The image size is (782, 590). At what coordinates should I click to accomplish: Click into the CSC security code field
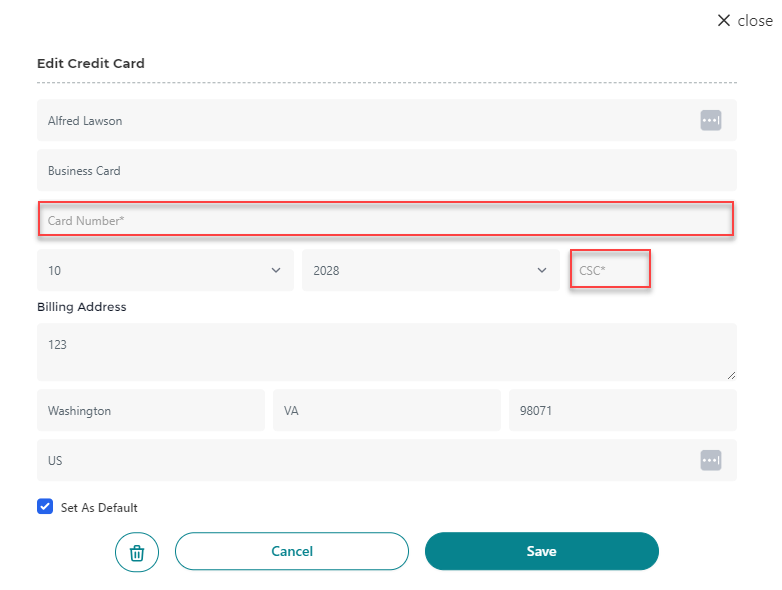coord(610,270)
